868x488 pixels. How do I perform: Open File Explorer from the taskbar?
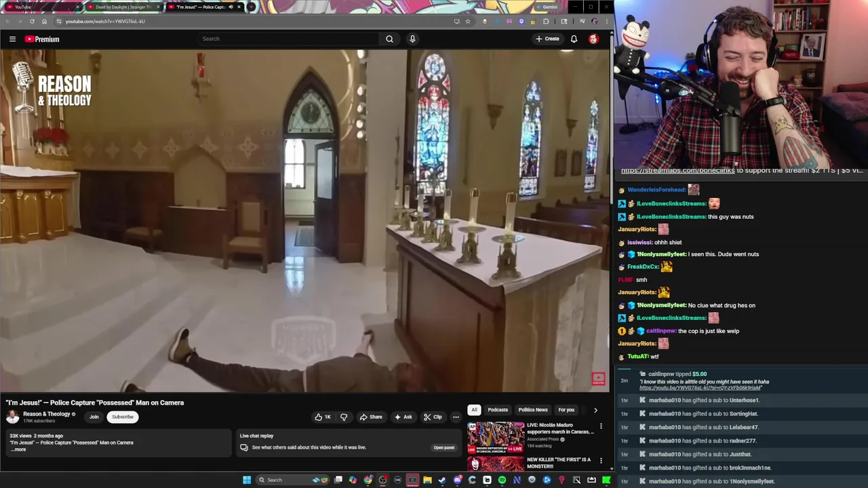427,480
